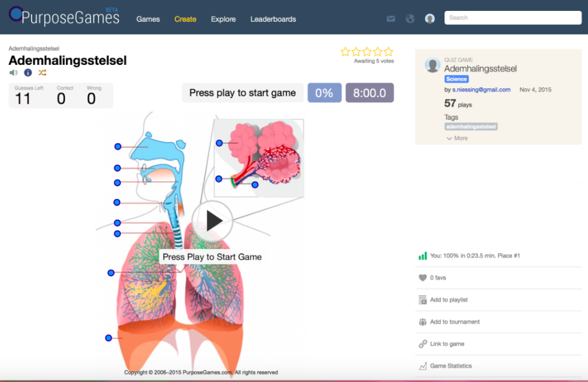Image resolution: width=588 pixels, height=382 pixels.
Task: Open the Leaderboards page
Action: pyautogui.click(x=273, y=19)
